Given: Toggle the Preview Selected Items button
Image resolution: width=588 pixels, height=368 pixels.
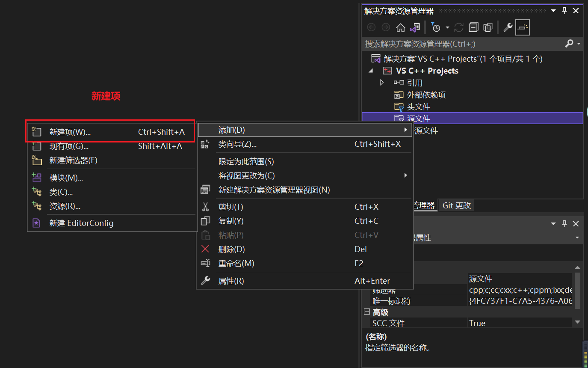Looking at the screenshot, I should (x=523, y=27).
